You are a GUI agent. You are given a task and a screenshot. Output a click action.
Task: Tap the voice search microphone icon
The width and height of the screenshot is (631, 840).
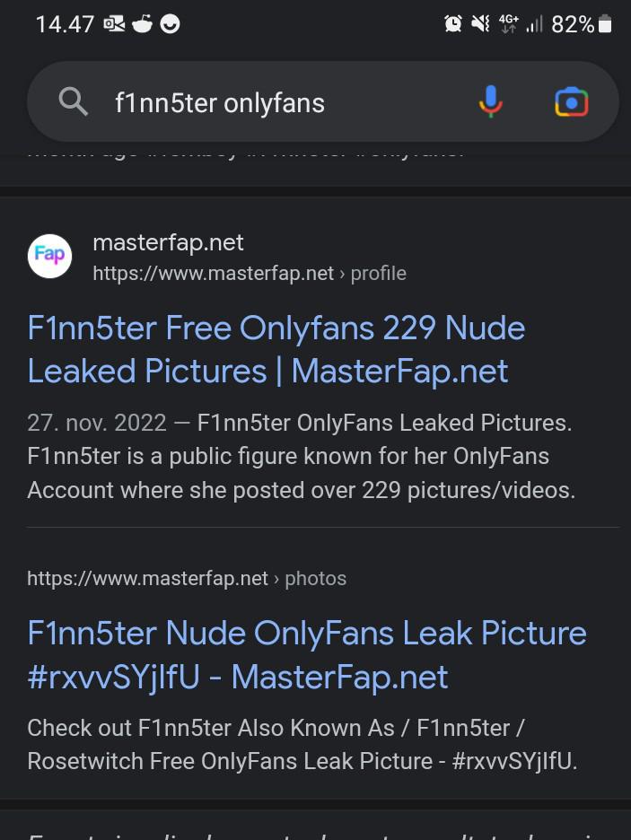(490, 101)
